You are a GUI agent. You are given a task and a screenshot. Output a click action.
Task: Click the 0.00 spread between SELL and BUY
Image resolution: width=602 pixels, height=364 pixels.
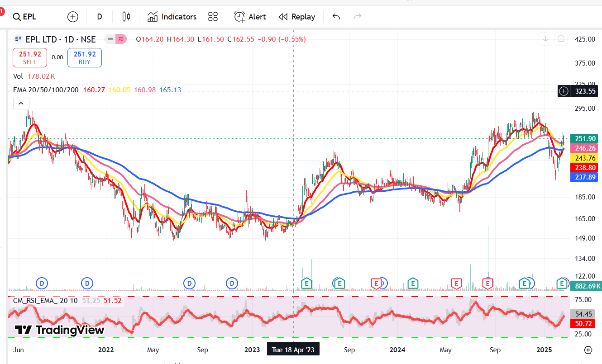click(x=57, y=57)
